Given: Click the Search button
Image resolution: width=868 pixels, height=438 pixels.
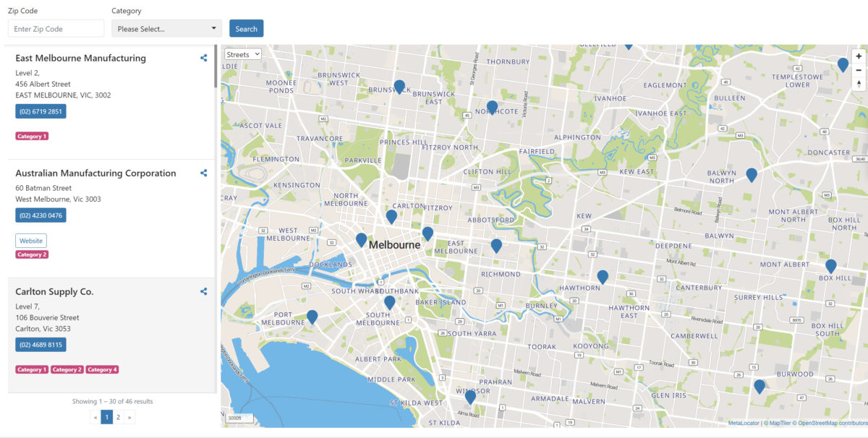Looking at the screenshot, I should pos(246,27).
